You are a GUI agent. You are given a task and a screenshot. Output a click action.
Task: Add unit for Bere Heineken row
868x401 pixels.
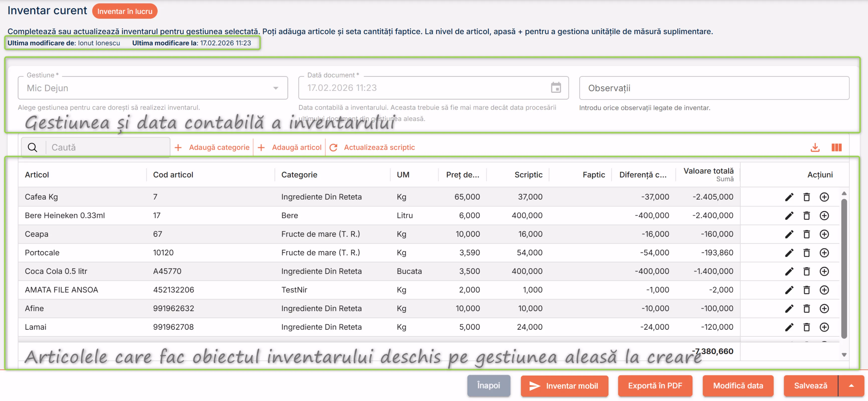(x=824, y=215)
